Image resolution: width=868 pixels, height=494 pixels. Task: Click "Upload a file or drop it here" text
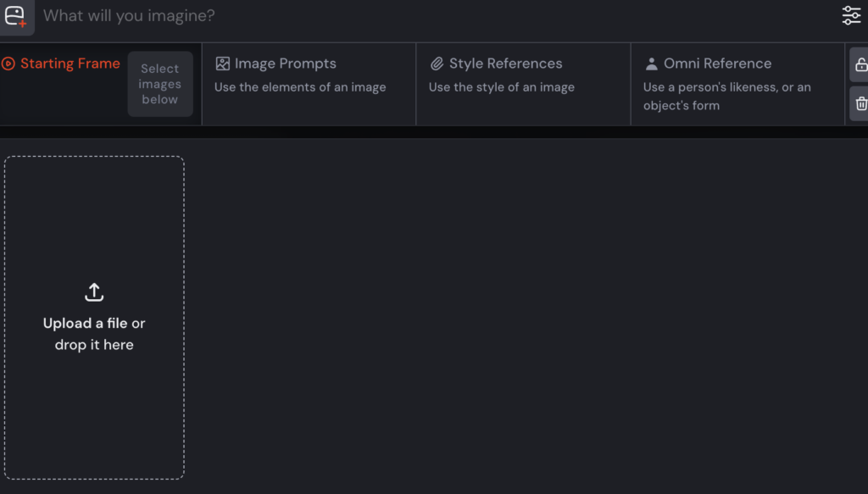coord(94,334)
